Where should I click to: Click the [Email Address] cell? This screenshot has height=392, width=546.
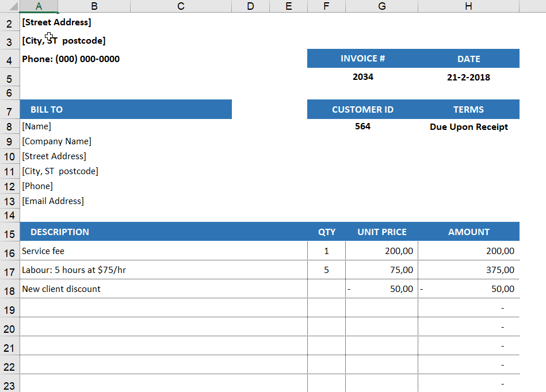click(53, 201)
